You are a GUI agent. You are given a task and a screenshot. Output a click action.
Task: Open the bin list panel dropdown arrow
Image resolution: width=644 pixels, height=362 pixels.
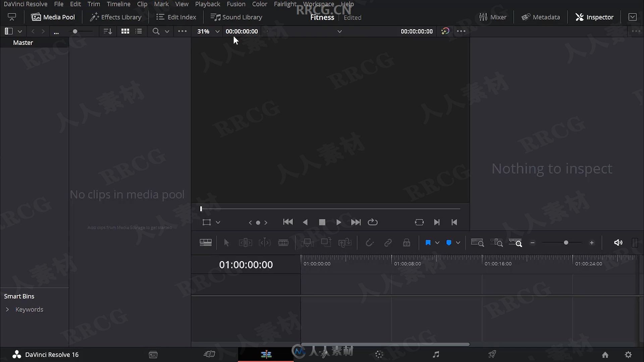(x=20, y=32)
